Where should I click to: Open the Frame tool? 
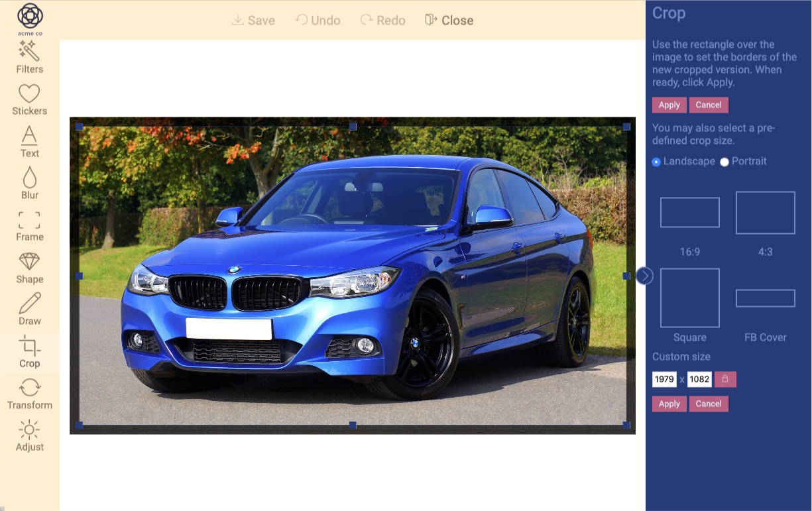[29, 224]
